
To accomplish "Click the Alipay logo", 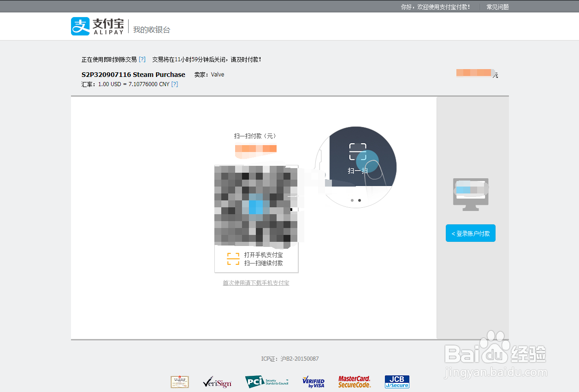I will tap(98, 26).
